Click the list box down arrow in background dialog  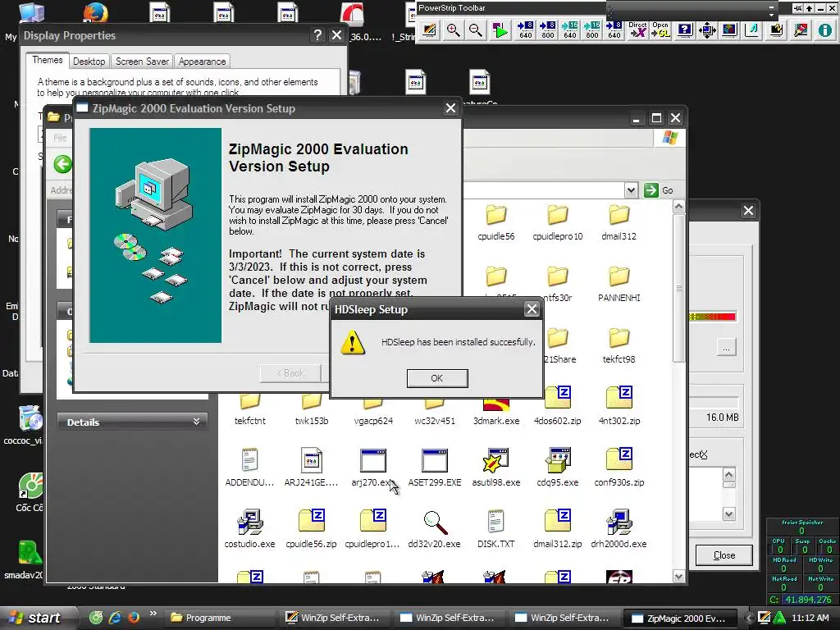[x=728, y=514]
